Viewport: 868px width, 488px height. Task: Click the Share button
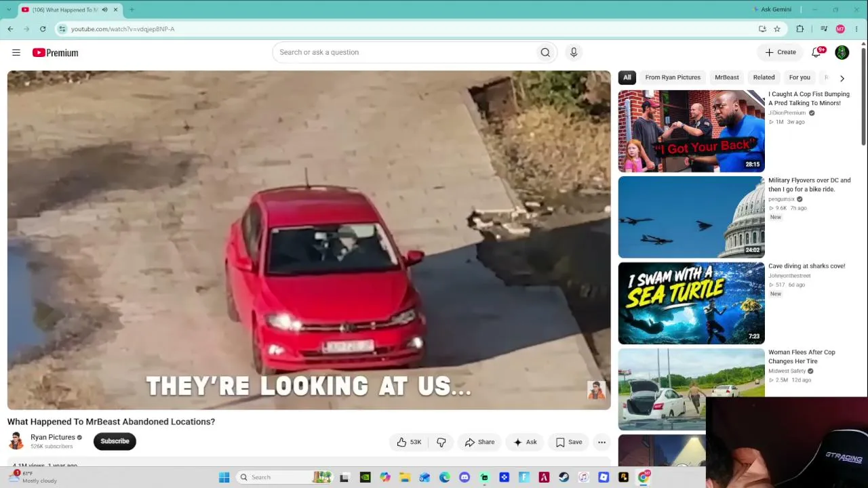click(479, 442)
